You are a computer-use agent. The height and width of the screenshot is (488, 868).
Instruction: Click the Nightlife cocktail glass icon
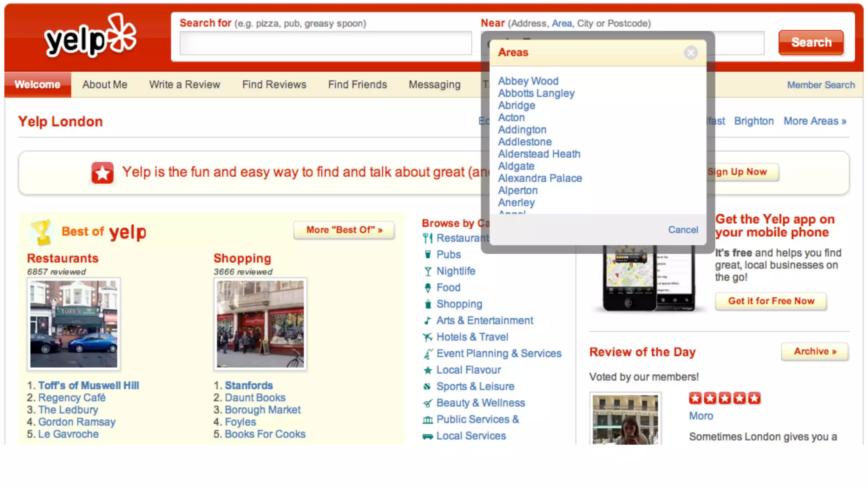tap(428, 271)
